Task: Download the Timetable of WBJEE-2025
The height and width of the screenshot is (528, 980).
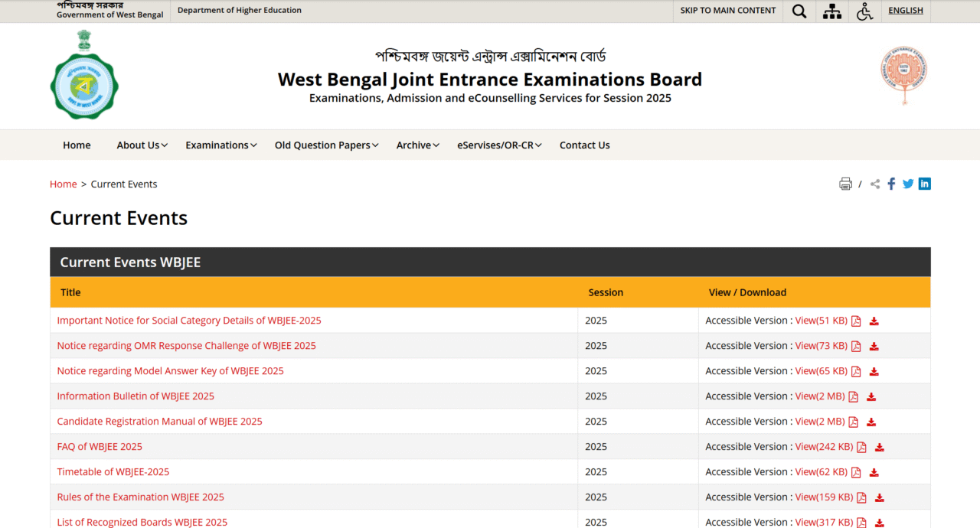Action: coord(874,473)
